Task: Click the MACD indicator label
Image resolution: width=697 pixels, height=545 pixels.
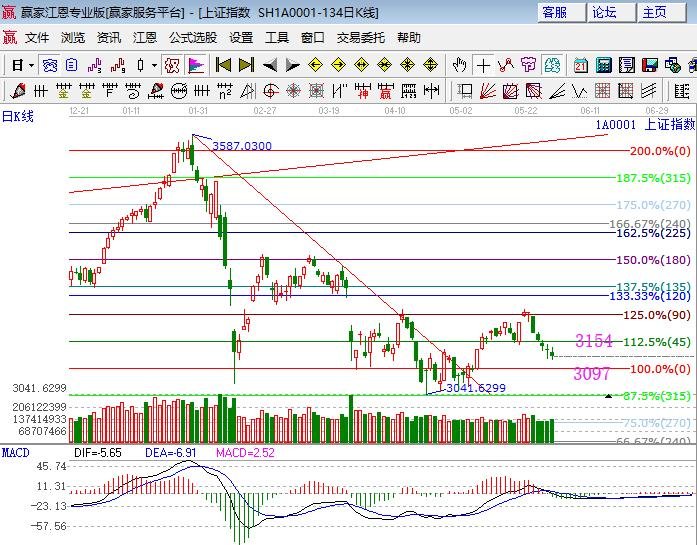Action: (15, 453)
